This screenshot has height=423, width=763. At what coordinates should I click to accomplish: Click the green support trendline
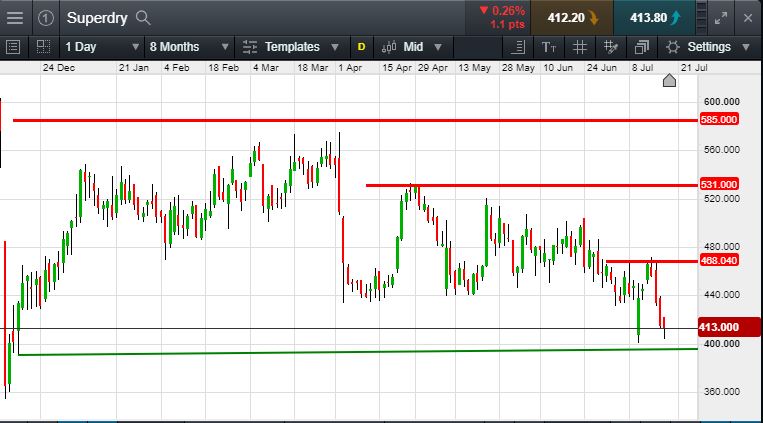coord(358,351)
